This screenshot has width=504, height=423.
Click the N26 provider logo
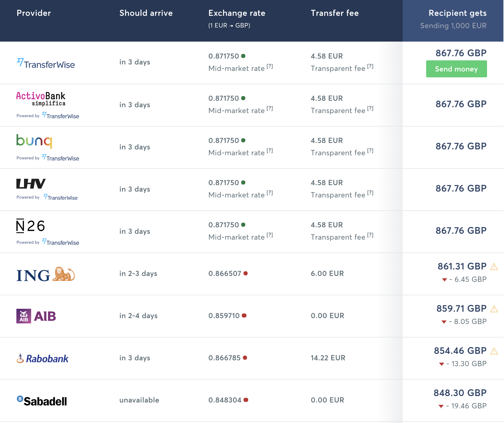(30, 226)
